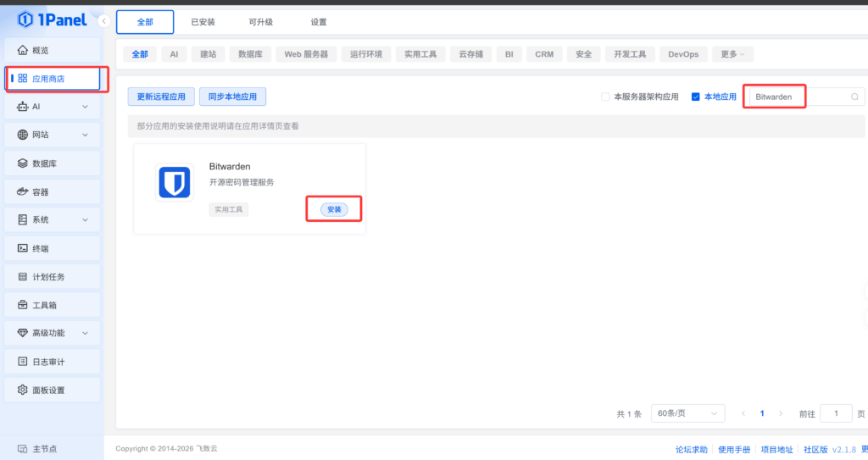
Task: Click the 共 1 条 total count text
Action: click(x=629, y=414)
